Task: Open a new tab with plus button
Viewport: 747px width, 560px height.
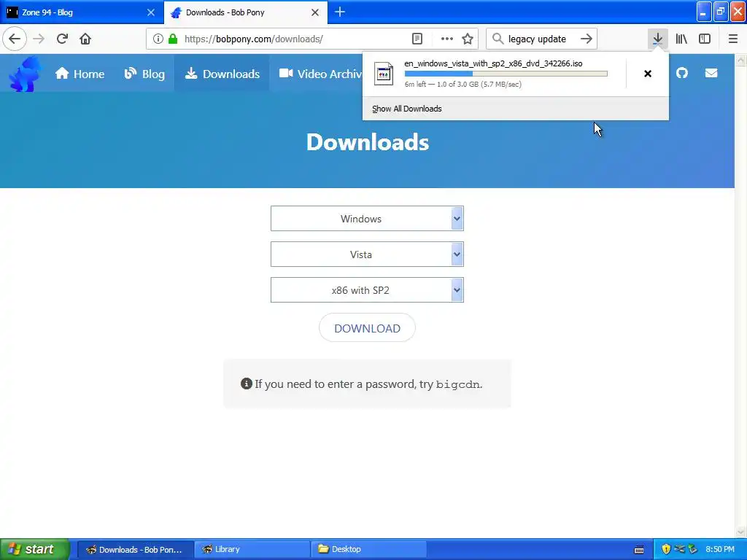Action: pyautogui.click(x=340, y=12)
